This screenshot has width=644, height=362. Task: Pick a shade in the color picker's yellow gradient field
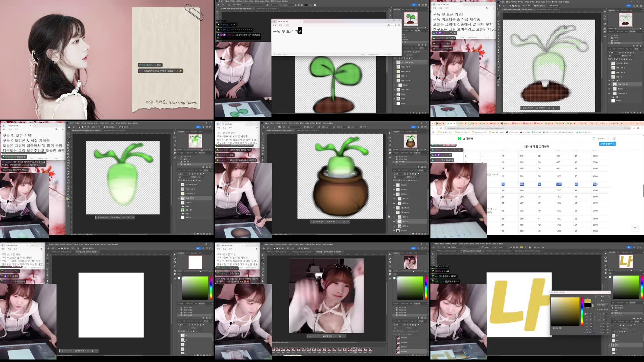[565, 311]
